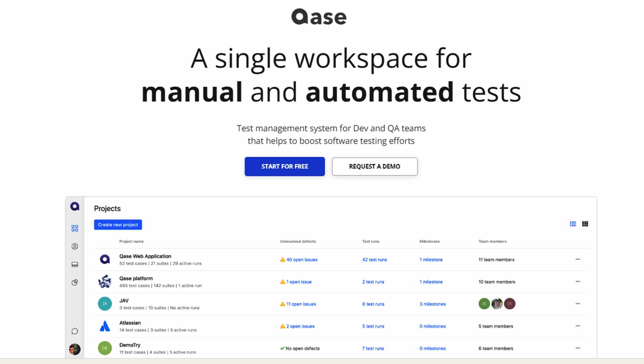Click the warning icon beside 11 open issues
644x364 pixels.
click(x=283, y=304)
